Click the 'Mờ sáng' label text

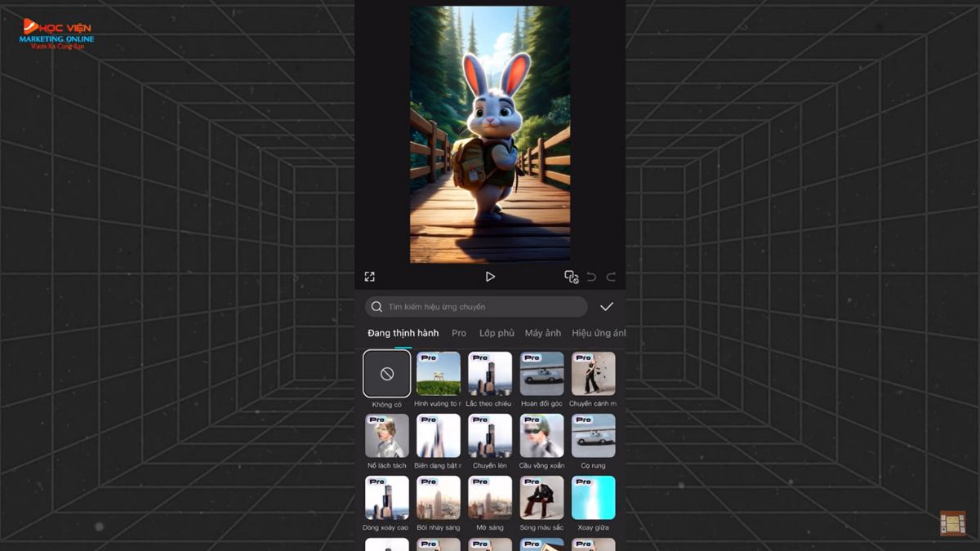coord(490,528)
